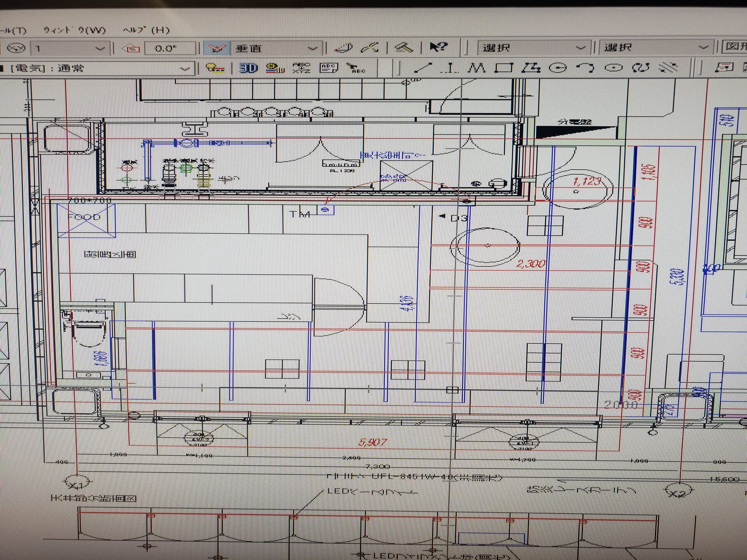
Task: Click the red 5,907 dimension text
Action: [373, 442]
